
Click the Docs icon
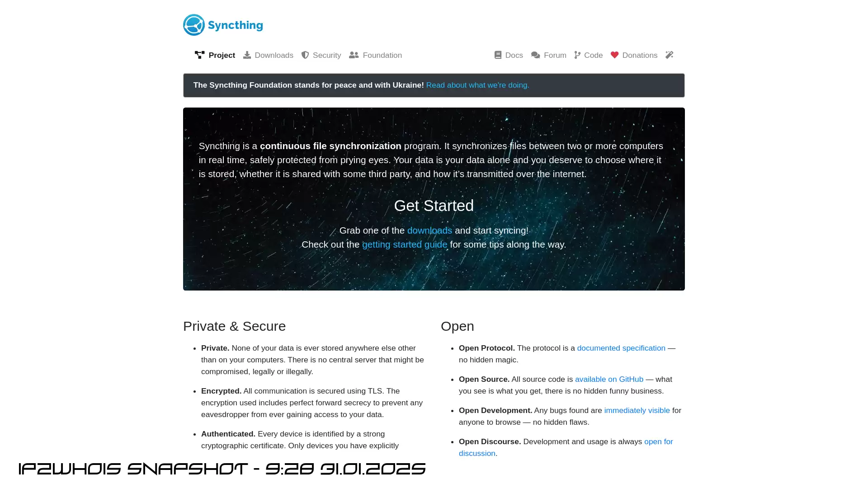[498, 55]
